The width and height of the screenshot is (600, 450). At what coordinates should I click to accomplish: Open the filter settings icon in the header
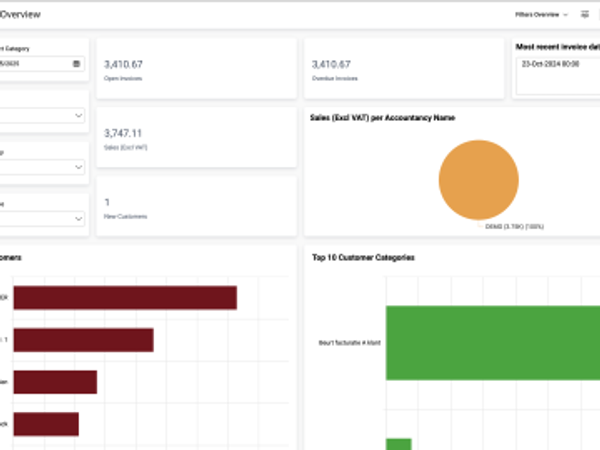pos(585,15)
